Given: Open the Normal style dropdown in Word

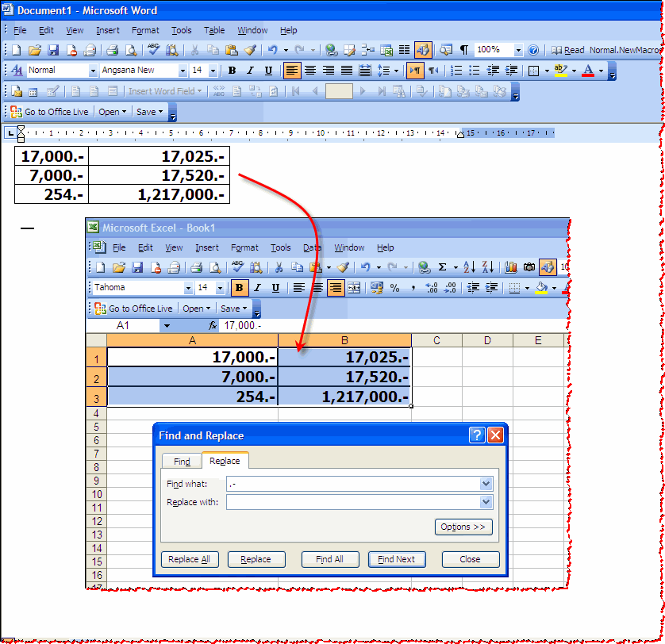Looking at the screenshot, I should click(x=93, y=71).
